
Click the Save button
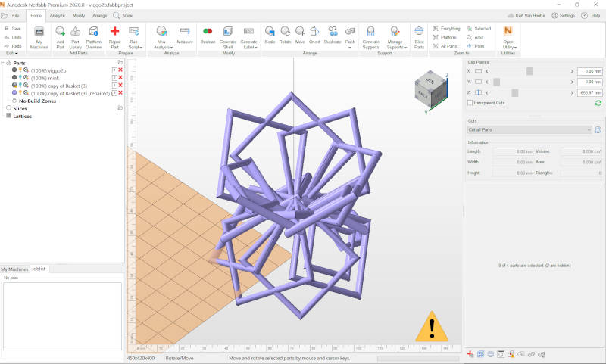[x=13, y=29]
